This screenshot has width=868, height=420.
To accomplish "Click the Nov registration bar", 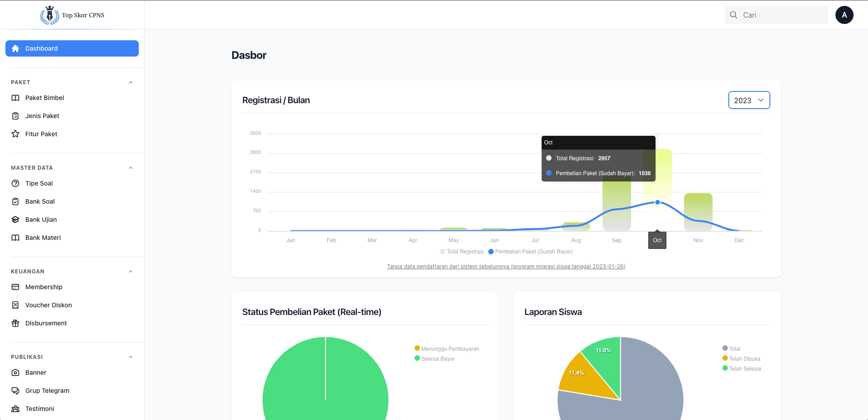I will (x=698, y=212).
